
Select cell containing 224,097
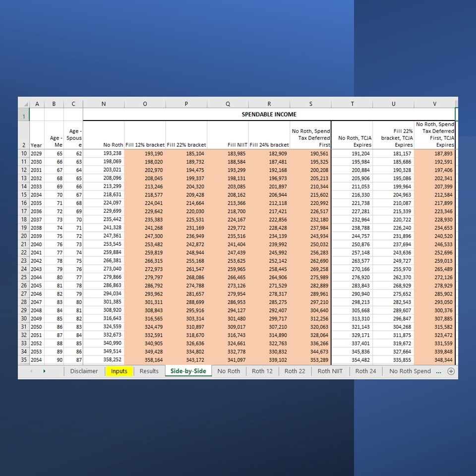click(x=104, y=203)
